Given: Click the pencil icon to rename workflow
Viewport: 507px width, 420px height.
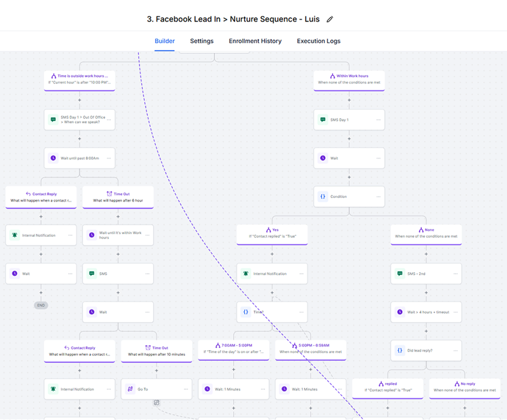Looking at the screenshot, I should pyautogui.click(x=330, y=19).
